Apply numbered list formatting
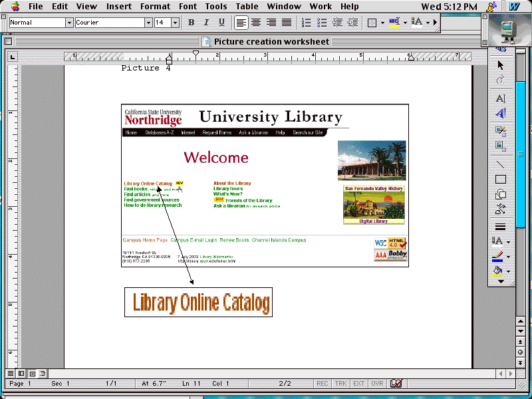This screenshot has width=532, height=399. click(x=306, y=23)
